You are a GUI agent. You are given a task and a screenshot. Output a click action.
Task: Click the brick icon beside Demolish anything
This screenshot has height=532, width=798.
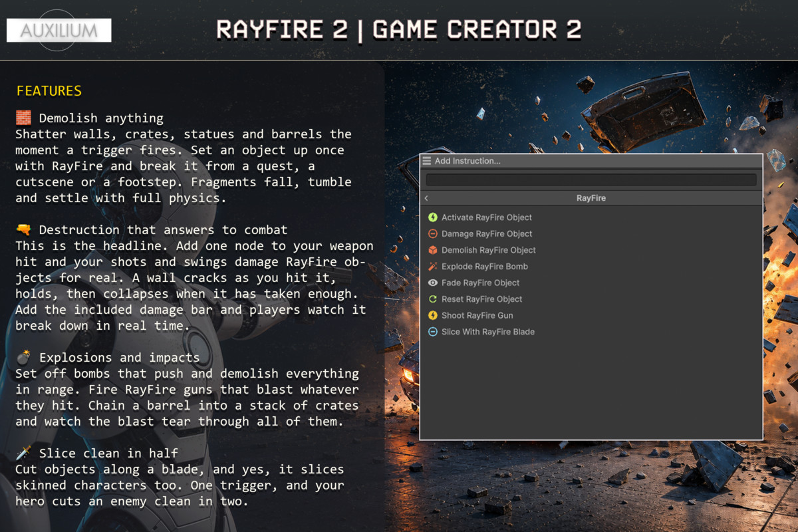(x=23, y=118)
